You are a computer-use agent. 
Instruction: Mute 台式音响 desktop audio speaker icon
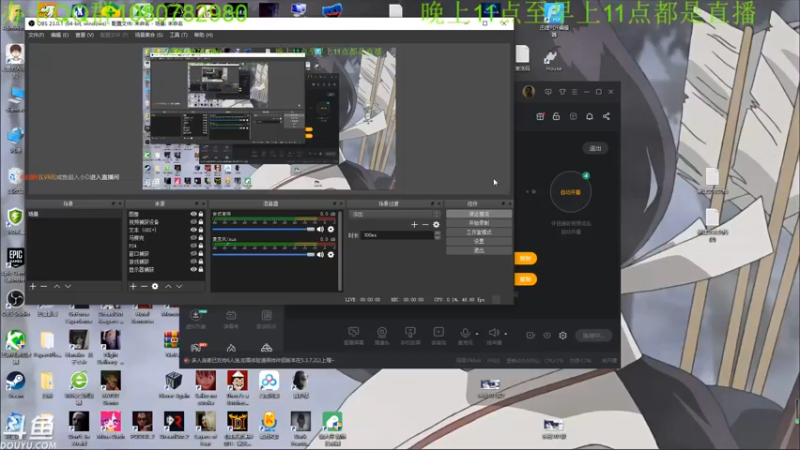320,230
